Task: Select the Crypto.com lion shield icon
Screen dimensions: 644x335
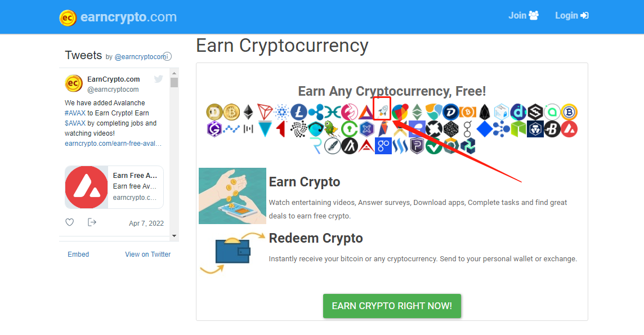Action: tap(535, 129)
